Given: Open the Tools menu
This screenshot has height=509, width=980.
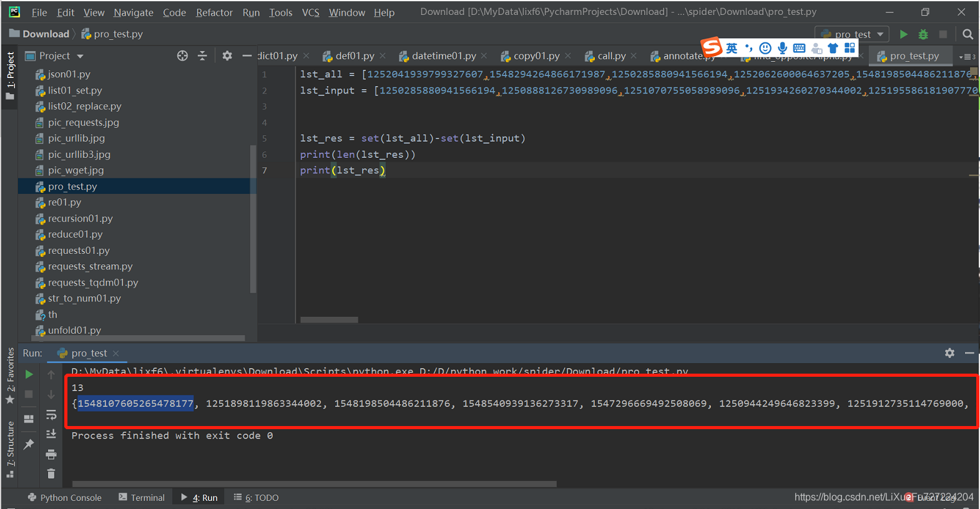Looking at the screenshot, I should click(x=281, y=12).
